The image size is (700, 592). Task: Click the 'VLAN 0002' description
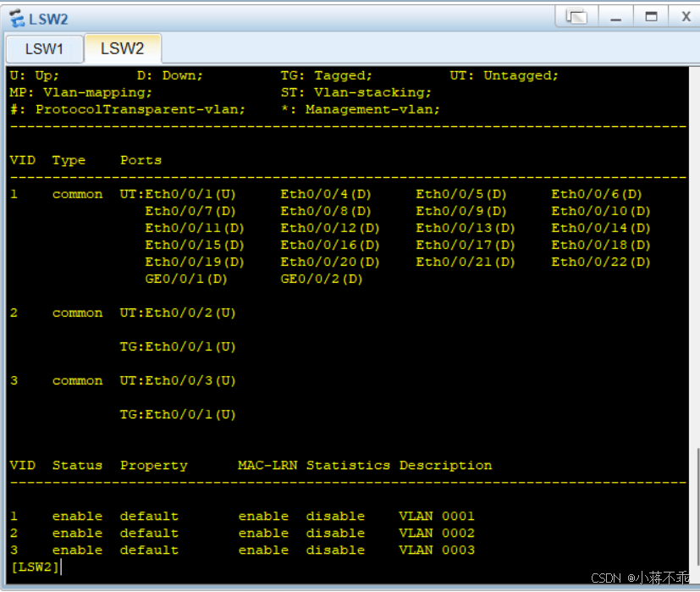[437, 533]
